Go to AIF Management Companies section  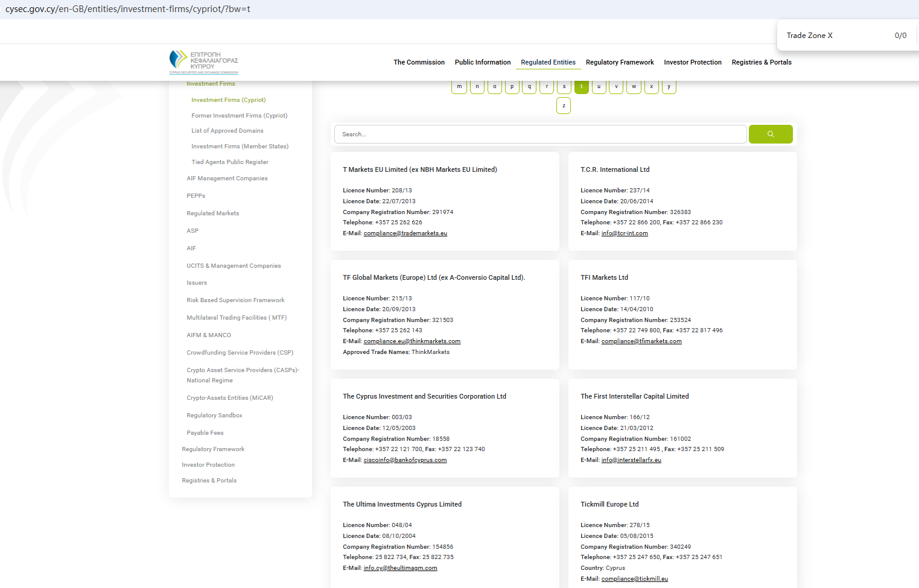[x=227, y=179]
